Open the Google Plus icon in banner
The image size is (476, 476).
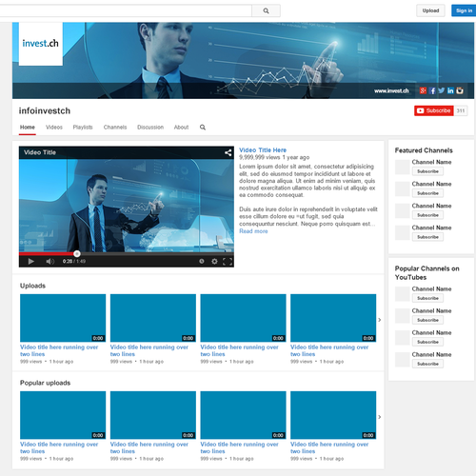coord(423,90)
